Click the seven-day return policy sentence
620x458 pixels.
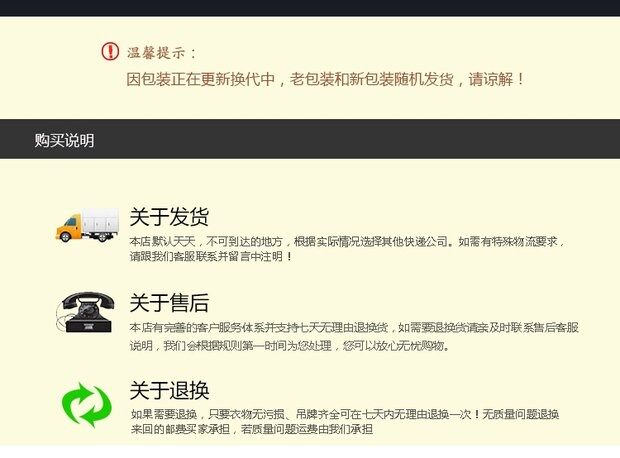[x=354, y=327]
